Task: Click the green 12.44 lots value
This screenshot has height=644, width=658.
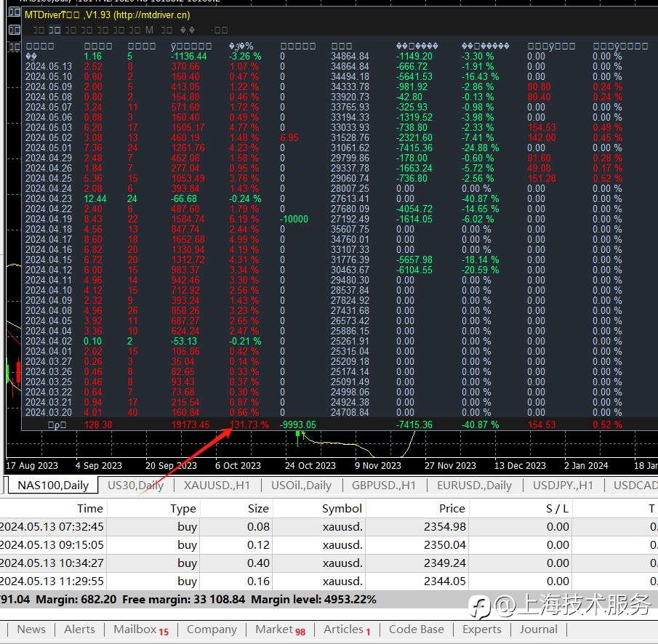Action: (x=95, y=199)
